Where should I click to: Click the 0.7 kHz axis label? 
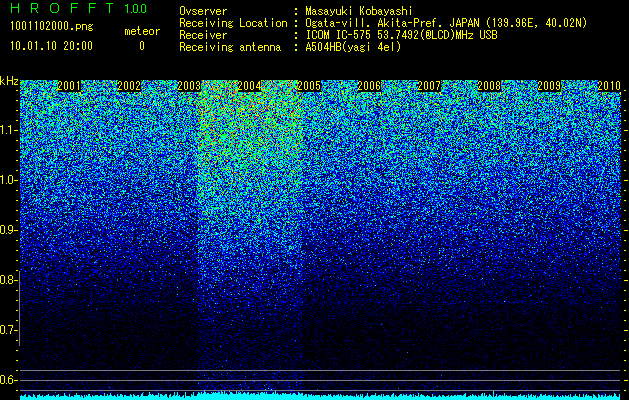[9, 330]
